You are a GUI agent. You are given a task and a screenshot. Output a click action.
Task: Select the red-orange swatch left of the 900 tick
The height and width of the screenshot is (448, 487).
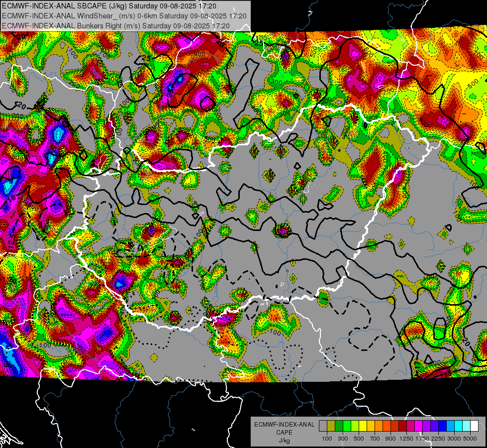coord(387,426)
